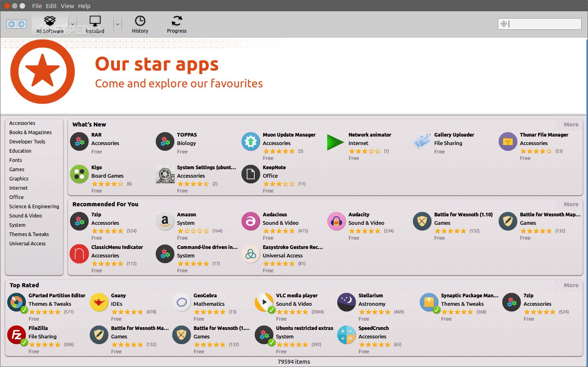Open the File menu
Image resolution: width=588 pixels, height=367 pixels.
37,6
